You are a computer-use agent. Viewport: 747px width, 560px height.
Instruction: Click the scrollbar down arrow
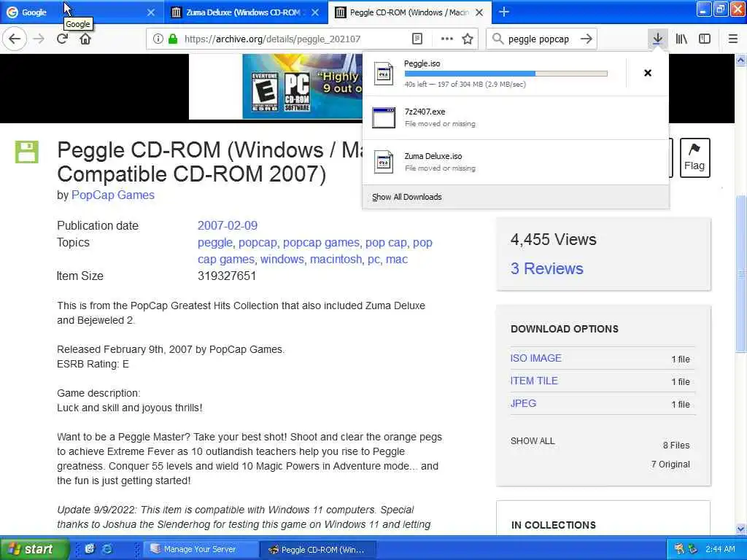pyautogui.click(x=740, y=529)
